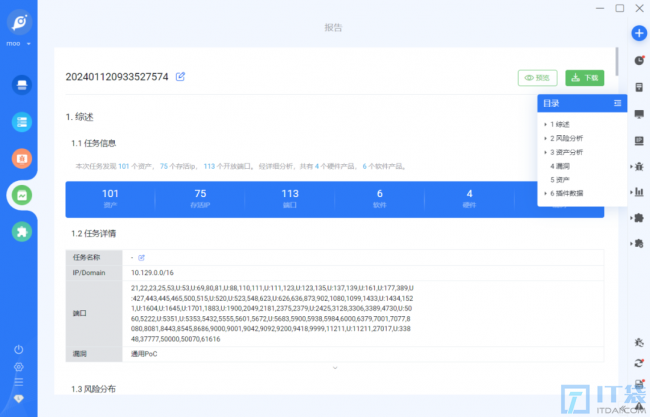
Task: Click blue 101 in the task summary sentence
Action: pyautogui.click(x=124, y=166)
